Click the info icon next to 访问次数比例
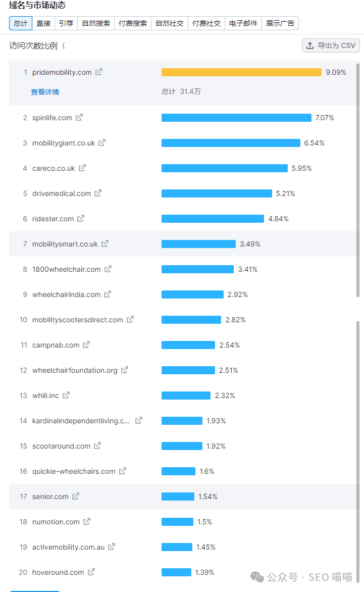 pos(64,45)
